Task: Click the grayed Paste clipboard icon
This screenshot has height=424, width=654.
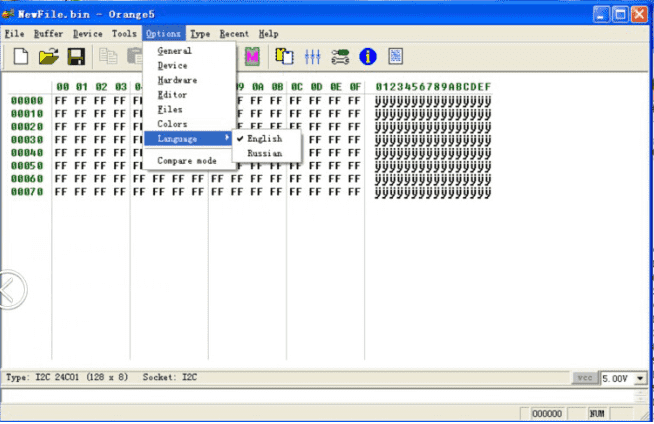Action: pos(135,56)
